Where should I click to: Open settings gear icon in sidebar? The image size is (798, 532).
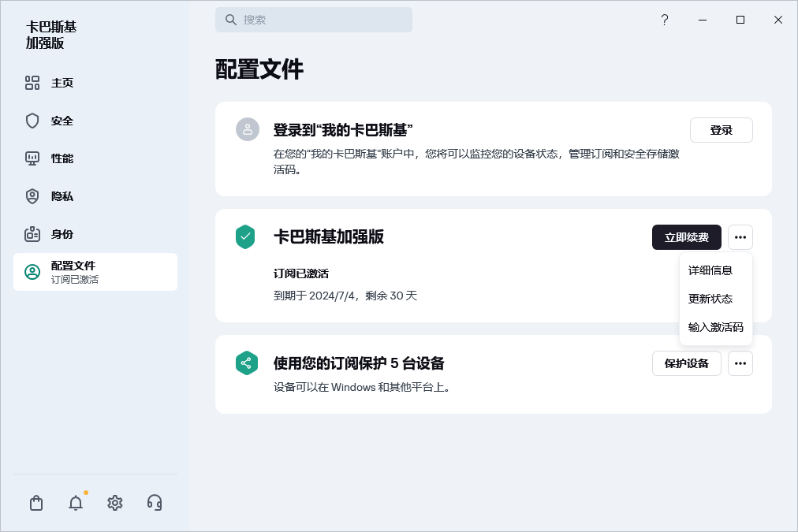tap(115, 503)
